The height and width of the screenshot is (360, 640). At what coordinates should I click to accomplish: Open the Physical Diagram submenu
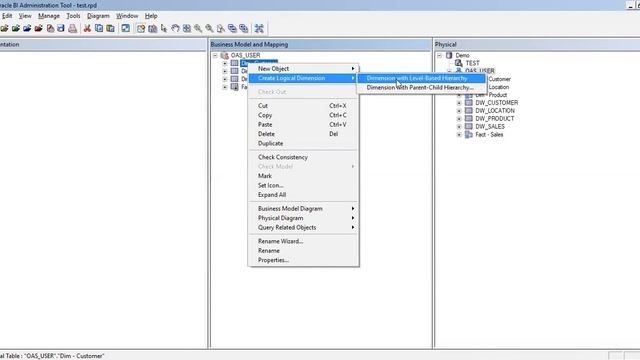304,218
